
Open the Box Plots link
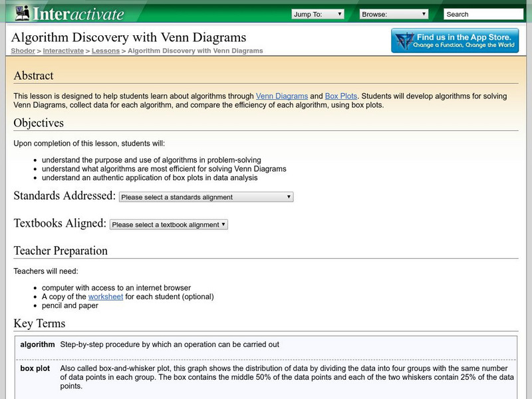click(x=341, y=96)
